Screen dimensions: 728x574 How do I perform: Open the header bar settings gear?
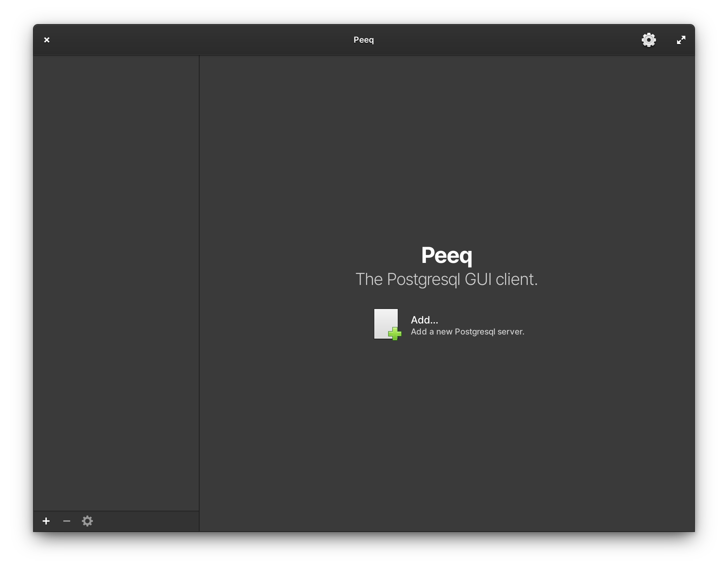[649, 40]
